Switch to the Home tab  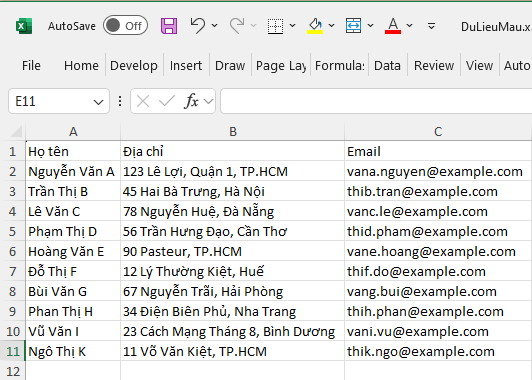(x=81, y=65)
